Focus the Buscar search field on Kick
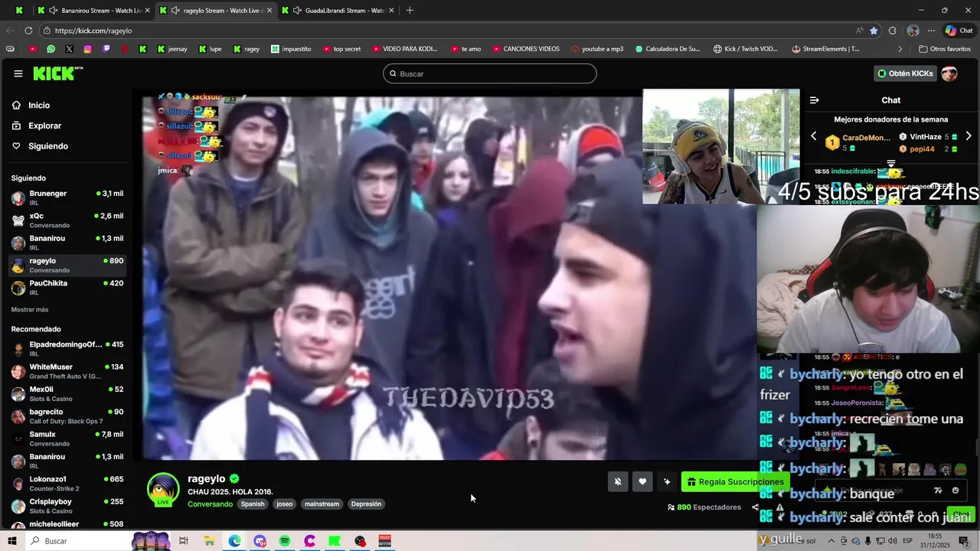Screen dimensions: 980x551 [x=490, y=73]
